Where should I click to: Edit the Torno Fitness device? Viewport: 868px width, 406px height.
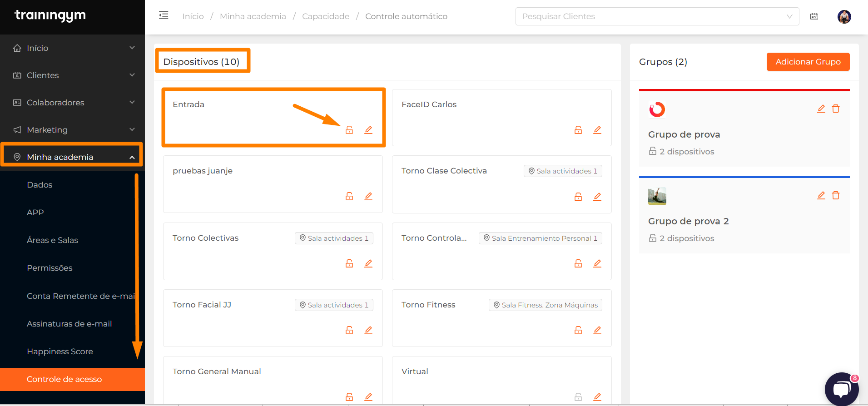click(x=597, y=330)
